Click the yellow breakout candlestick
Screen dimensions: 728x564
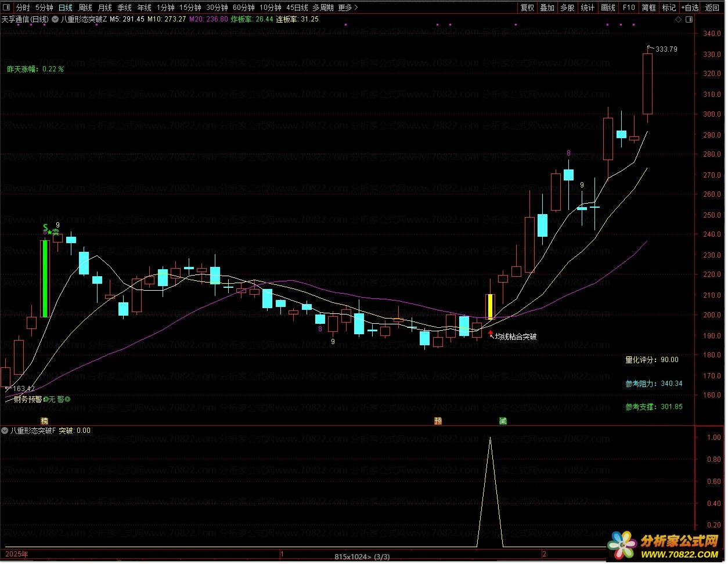point(490,306)
